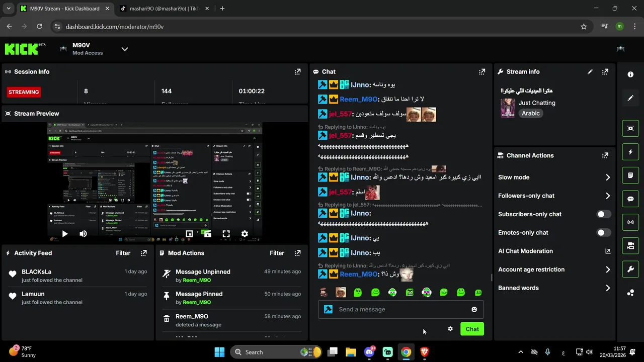Toggle Session Info widget (broadcast) in sidebar
The image size is (644, 362).
coord(630,222)
